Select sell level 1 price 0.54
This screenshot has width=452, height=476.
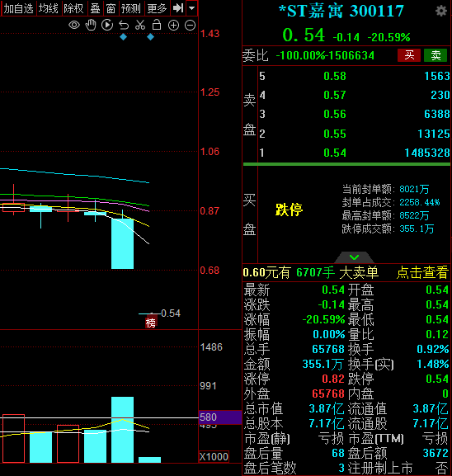335,153
